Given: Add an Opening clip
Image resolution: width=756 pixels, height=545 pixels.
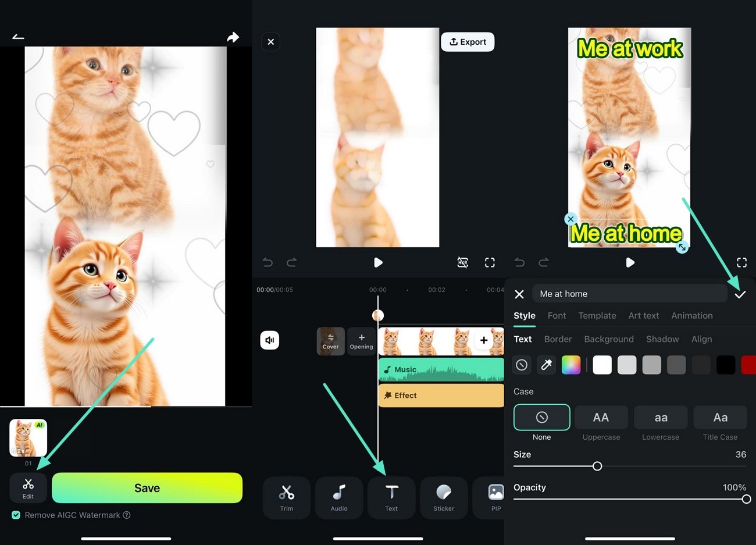Looking at the screenshot, I should pyautogui.click(x=361, y=341).
